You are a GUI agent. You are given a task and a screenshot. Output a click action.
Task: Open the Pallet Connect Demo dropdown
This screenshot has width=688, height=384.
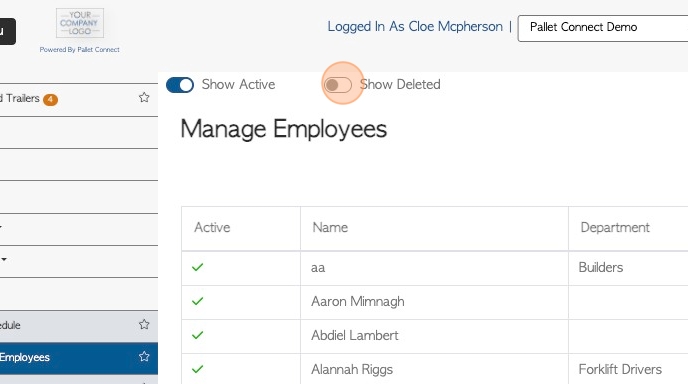pyautogui.click(x=603, y=28)
